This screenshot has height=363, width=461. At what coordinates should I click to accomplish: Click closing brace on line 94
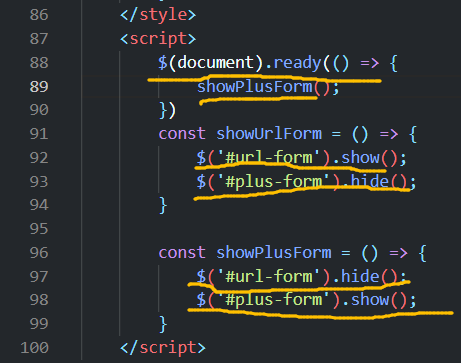tap(163, 205)
